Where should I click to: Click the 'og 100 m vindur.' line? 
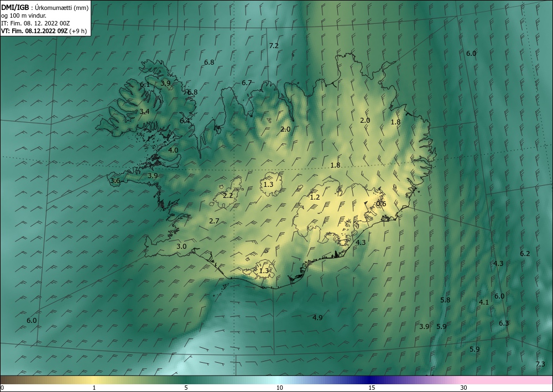24,15
